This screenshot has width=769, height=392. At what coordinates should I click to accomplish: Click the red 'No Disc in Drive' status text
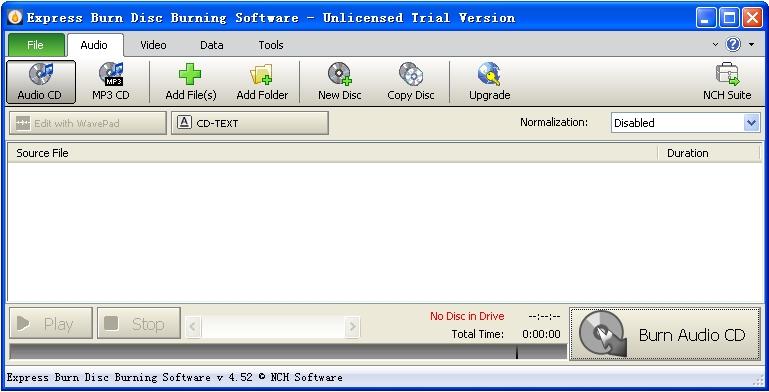point(467,316)
